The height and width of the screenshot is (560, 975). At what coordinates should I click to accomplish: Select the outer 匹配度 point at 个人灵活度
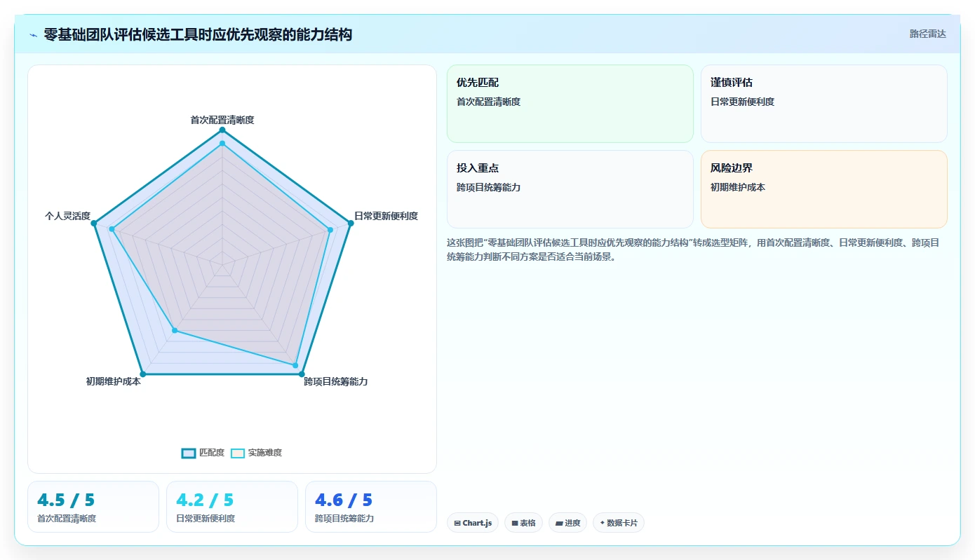pyautogui.click(x=95, y=224)
